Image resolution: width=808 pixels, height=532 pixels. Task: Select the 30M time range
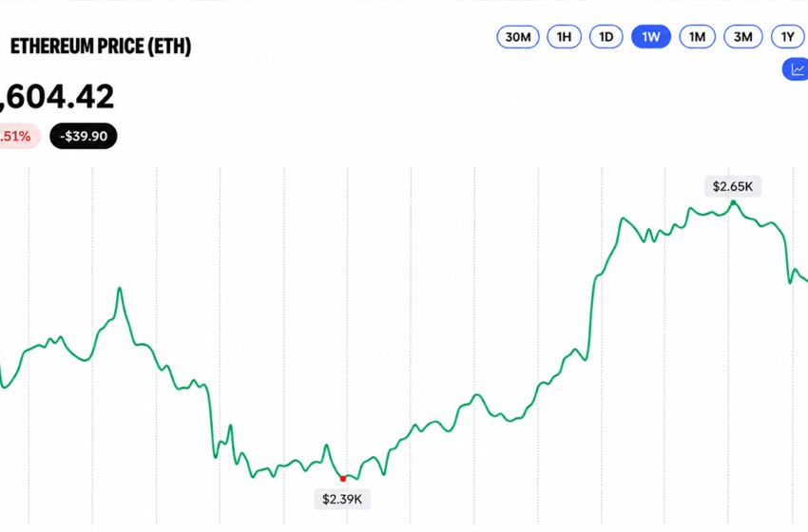(x=518, y=36)
